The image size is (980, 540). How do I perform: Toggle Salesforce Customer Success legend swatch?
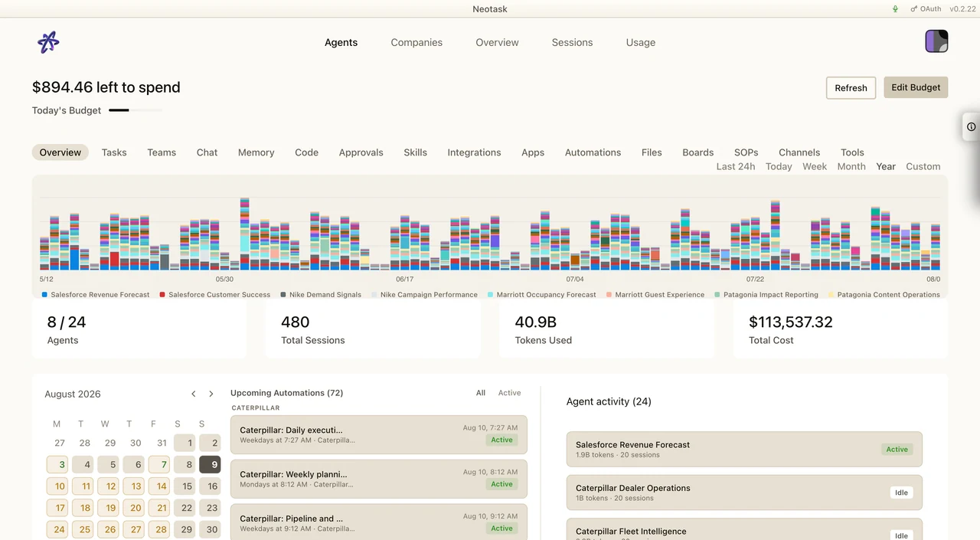click(162, 295)
